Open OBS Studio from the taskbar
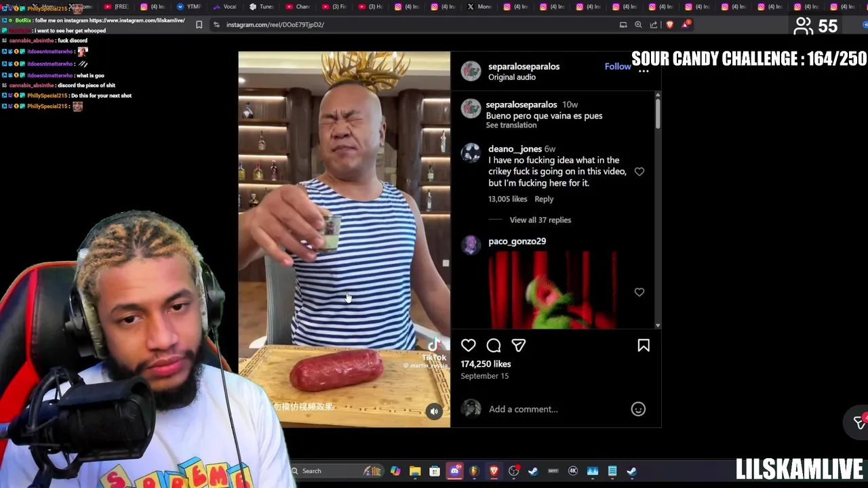 (x=514, y=471)
